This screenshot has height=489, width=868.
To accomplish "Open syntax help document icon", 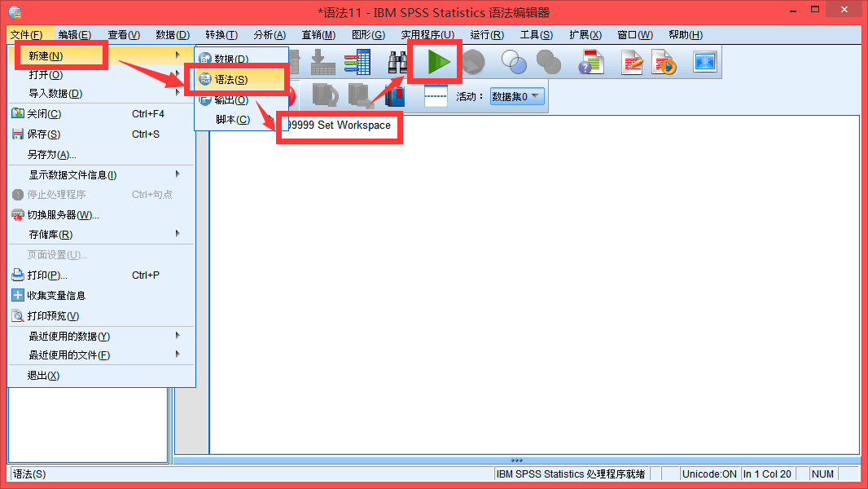I will [591, 62].
